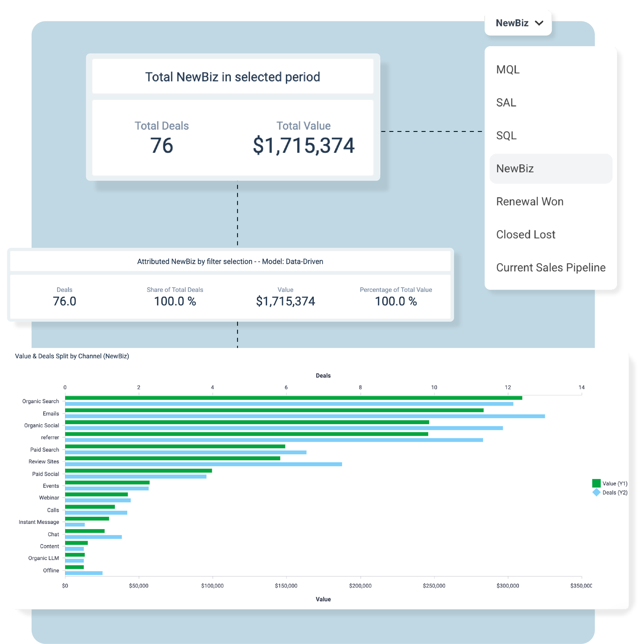The height and width of the screenshot is (644, 644).
Task: Click the Organic Search green value bar
Action: 293,398
